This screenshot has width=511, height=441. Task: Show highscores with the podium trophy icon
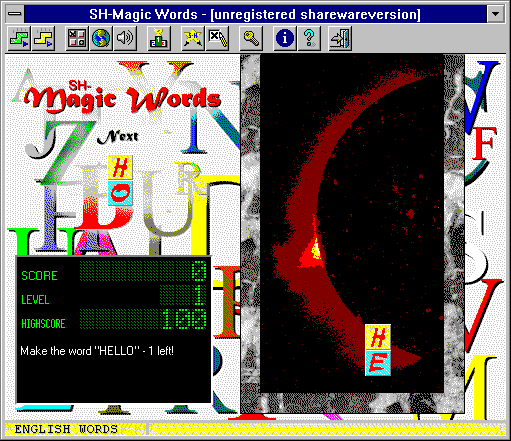(x=159, y=38)
